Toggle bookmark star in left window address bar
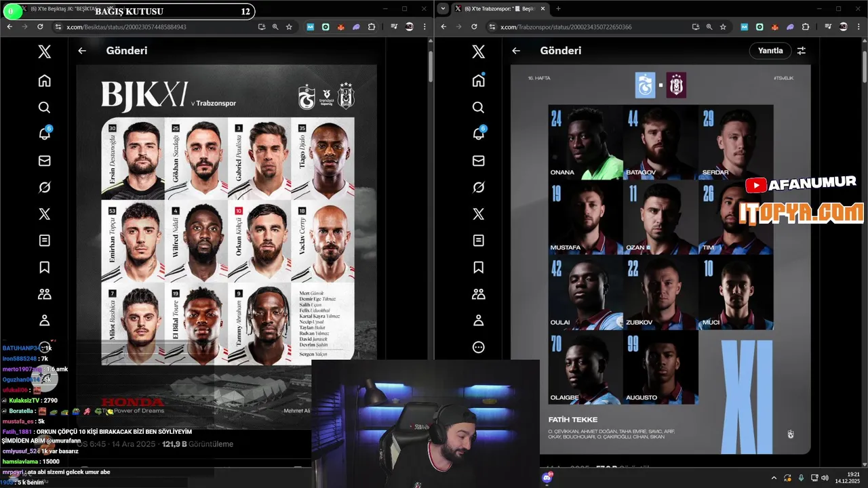This screenshot has width=868, height=488. pyautogui.click(x=289, y=26)
